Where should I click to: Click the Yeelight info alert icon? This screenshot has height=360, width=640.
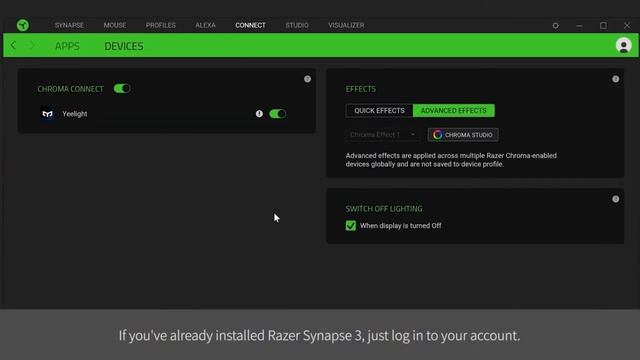coord(259,114)
